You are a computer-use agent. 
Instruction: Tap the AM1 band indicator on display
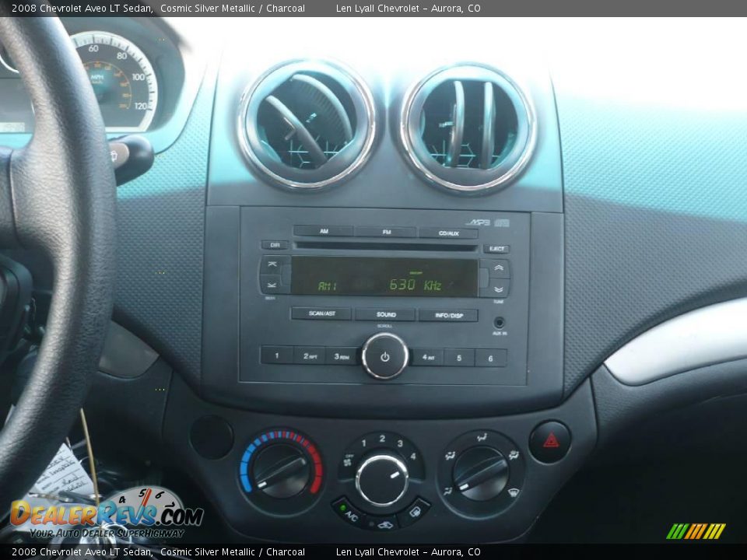point(328,285)
